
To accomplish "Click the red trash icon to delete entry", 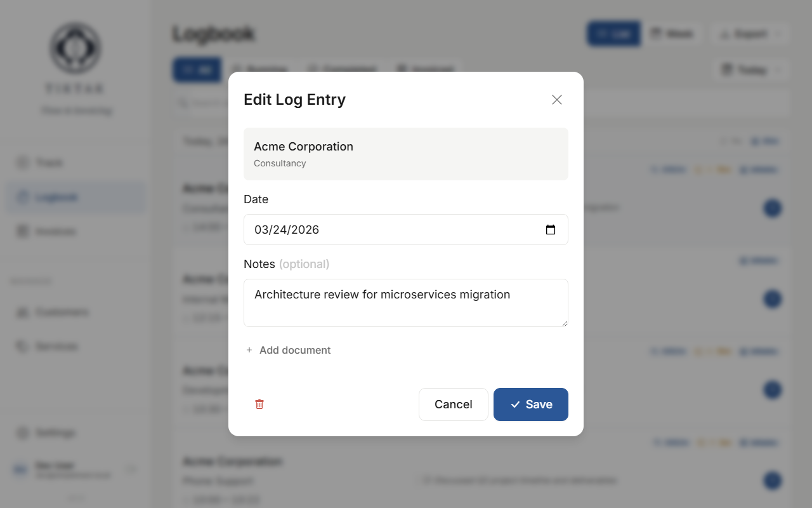I will [259, 404].
